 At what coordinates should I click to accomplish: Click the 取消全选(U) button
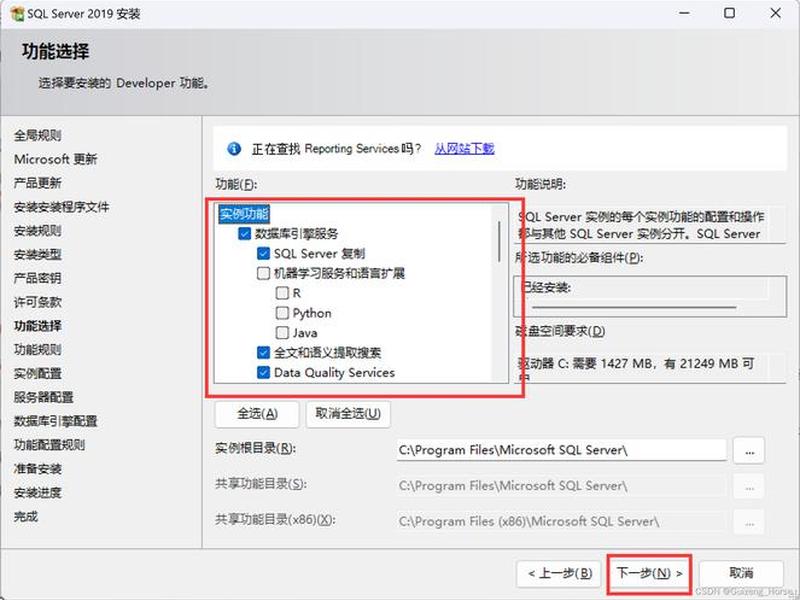click(348, 414)
